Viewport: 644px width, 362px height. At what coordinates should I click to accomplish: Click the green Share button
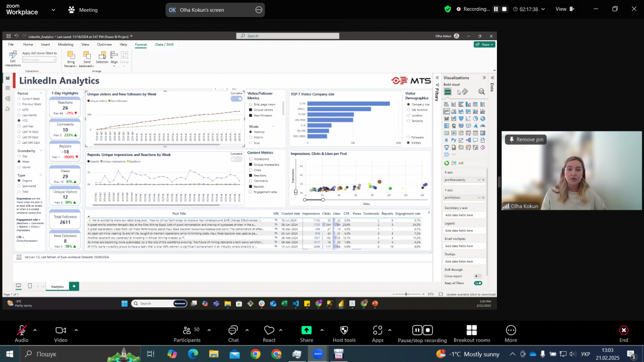click(484, 45)
